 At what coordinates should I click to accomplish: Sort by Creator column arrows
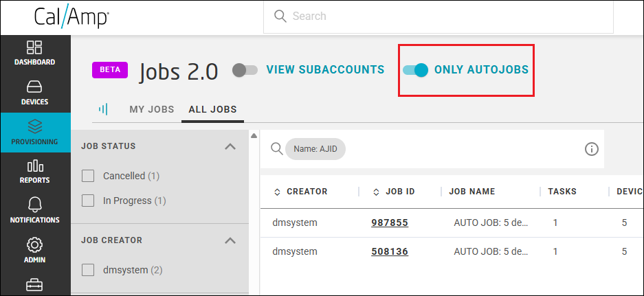click(x=277, y=192)
